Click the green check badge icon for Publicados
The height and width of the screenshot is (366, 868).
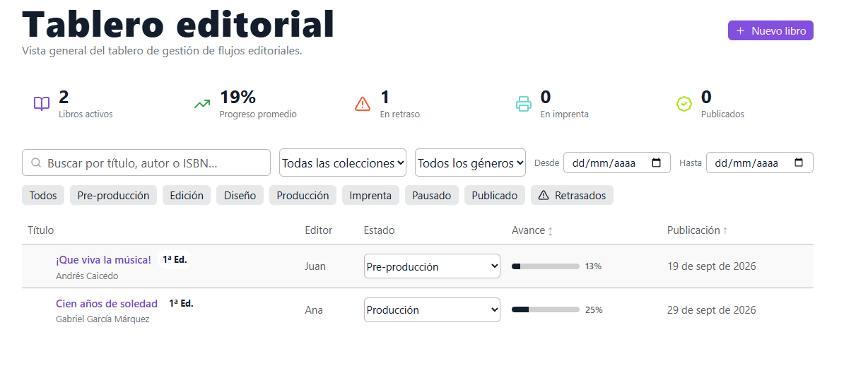(684, 104)
